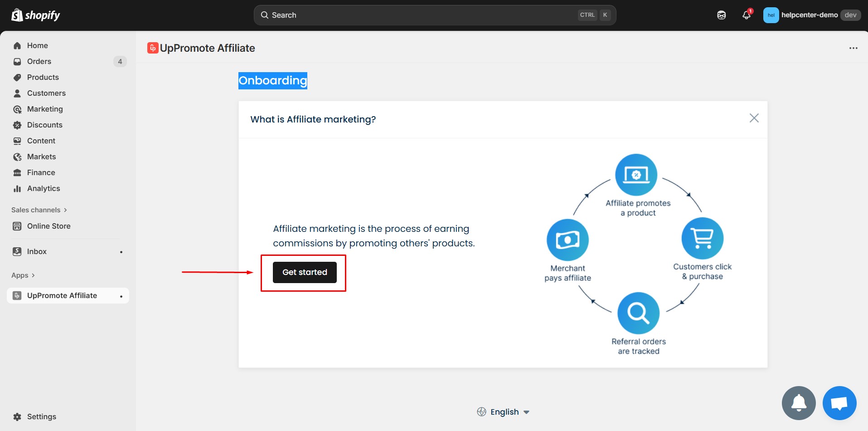Open the English language dropdown
The image size is (868, 431).
tap(504, 411)
